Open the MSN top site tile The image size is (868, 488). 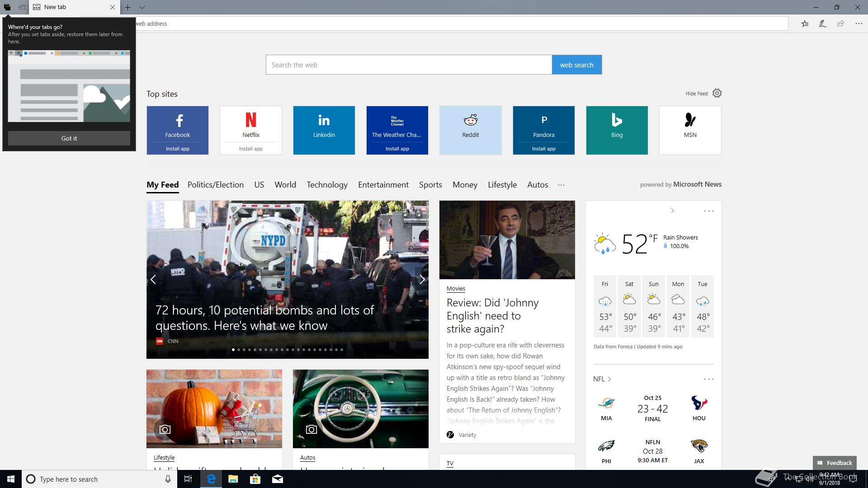coord(690,130)
